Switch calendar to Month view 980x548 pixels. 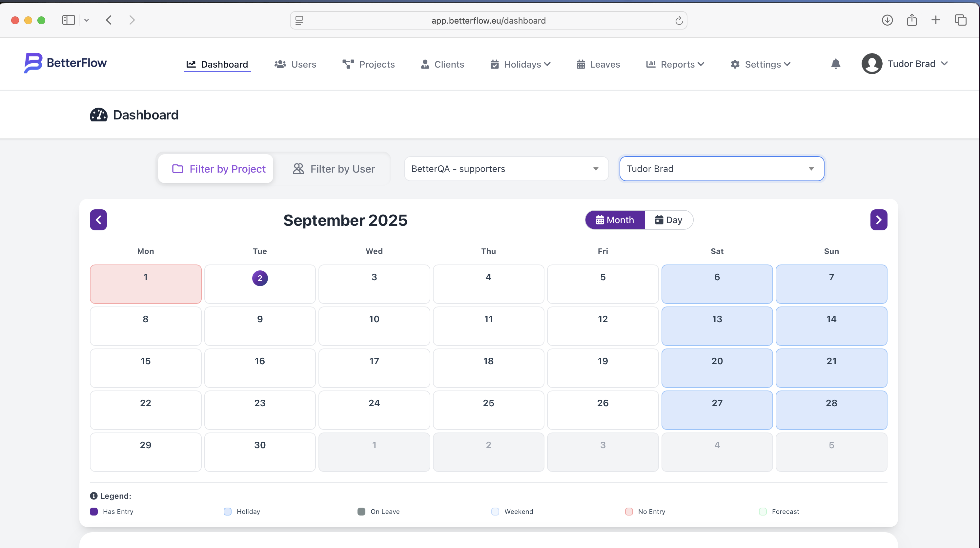pyautogui.click(x=615, y=220)
